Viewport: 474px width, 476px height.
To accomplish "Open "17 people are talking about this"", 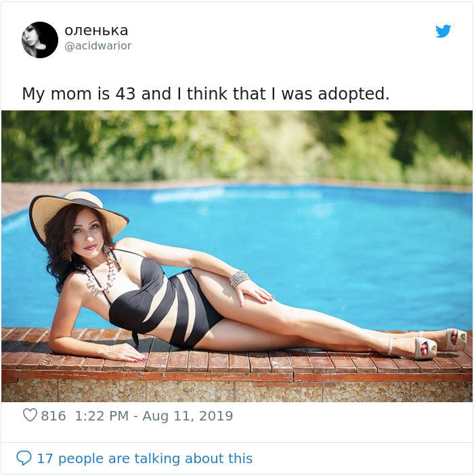I will click(144, 458).
